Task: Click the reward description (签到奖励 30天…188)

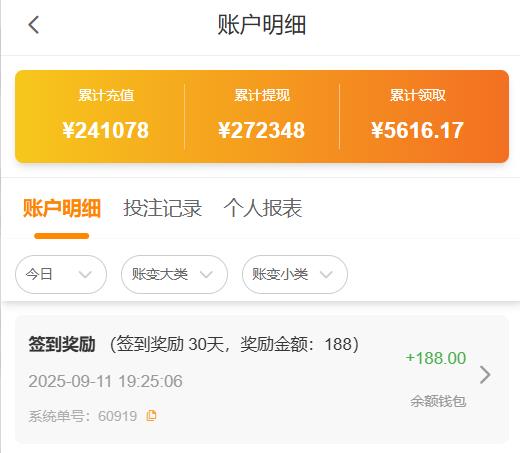Action: click(x=234, y=344)
